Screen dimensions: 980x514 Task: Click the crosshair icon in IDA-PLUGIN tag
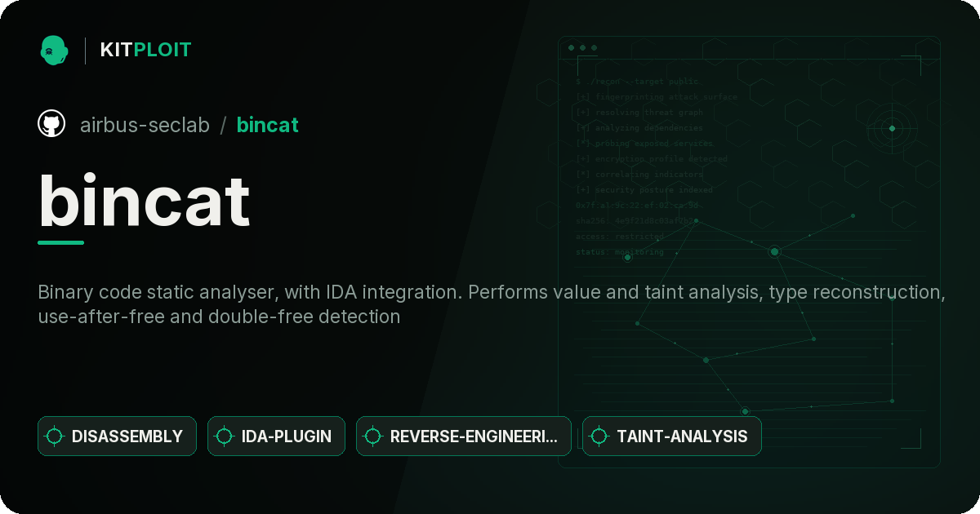click(225, 436)
